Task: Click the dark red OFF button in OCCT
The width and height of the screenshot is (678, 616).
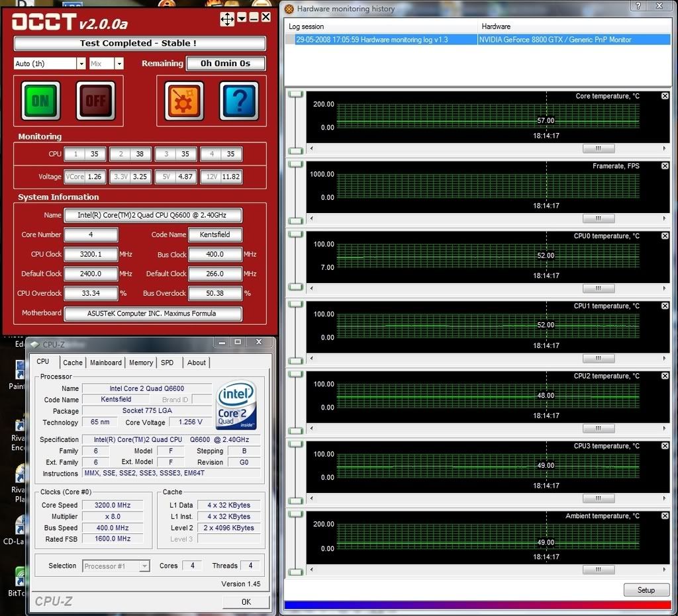Action: 95,101
